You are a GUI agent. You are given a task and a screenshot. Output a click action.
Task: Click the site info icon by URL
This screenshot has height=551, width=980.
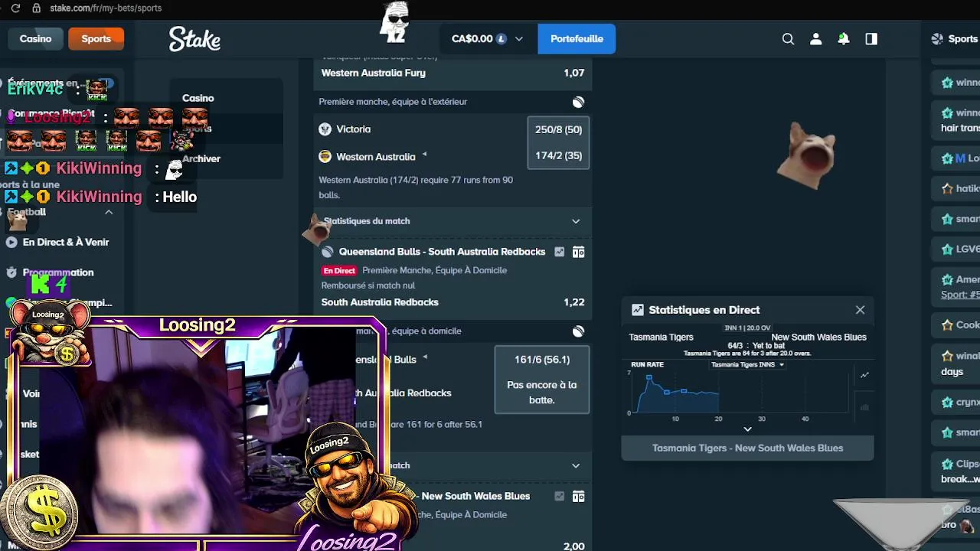[x=36, y=8]
